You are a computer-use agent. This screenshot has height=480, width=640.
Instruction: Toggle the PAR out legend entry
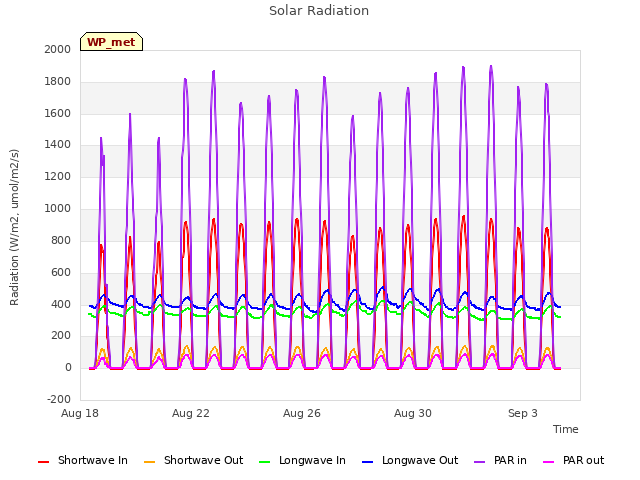tap(573, 460)
